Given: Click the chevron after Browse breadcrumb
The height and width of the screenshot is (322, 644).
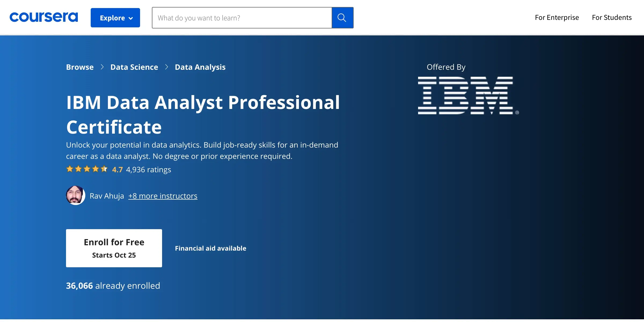Looking at the screenshot, I should (102, 67).
